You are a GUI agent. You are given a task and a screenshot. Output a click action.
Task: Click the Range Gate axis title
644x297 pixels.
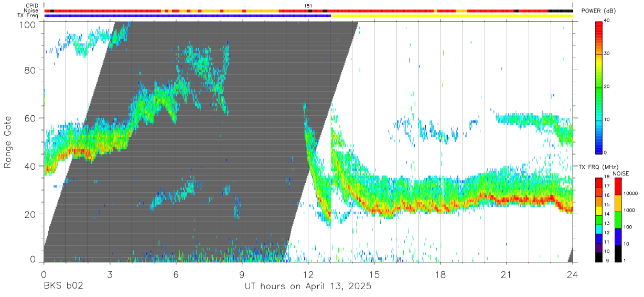pos(8,142)
